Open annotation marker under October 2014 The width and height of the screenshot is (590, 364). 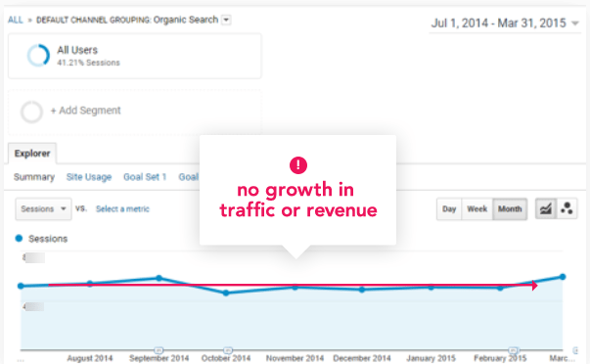coord(228,350)
